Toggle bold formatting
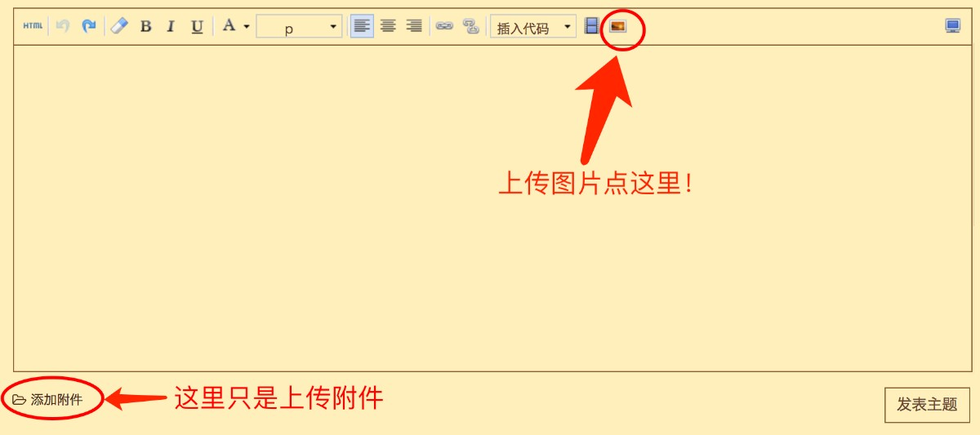 tap(145, 26)
